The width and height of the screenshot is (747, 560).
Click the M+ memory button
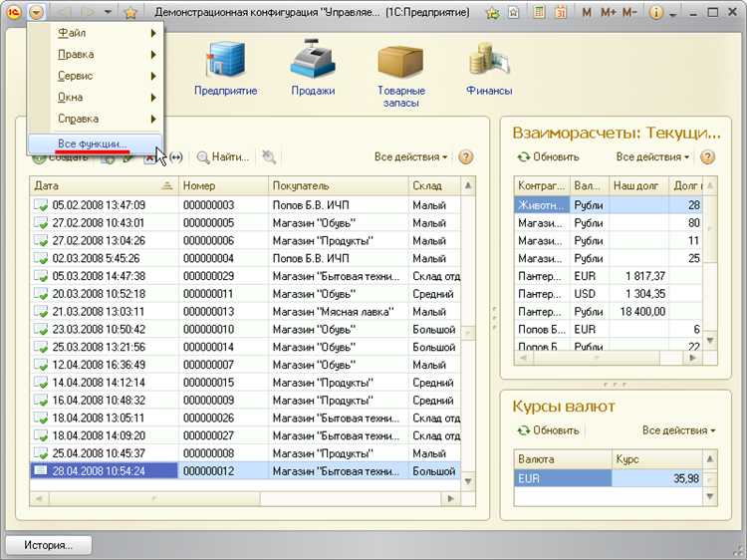point(609,13)
